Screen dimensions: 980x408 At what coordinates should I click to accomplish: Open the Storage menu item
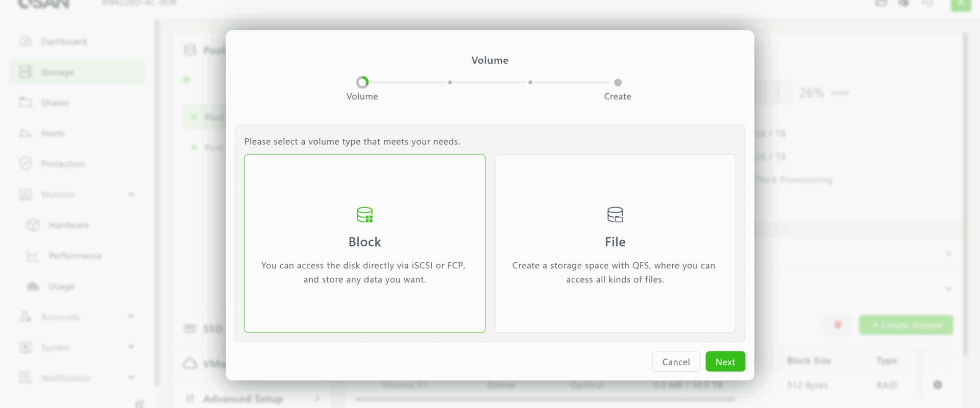click(57, 72)
